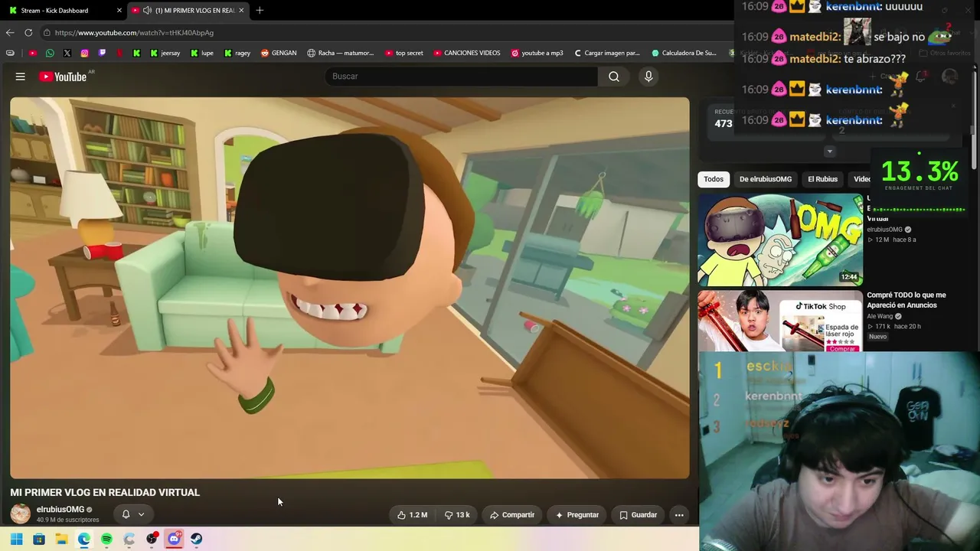Select the De elrubiusOMG filter chip

(766, 179)
